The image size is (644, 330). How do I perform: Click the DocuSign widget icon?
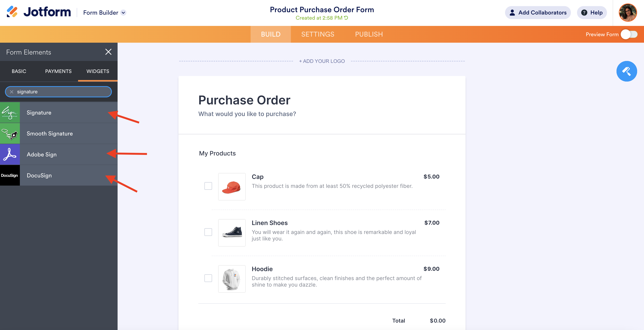click(10, 175)
